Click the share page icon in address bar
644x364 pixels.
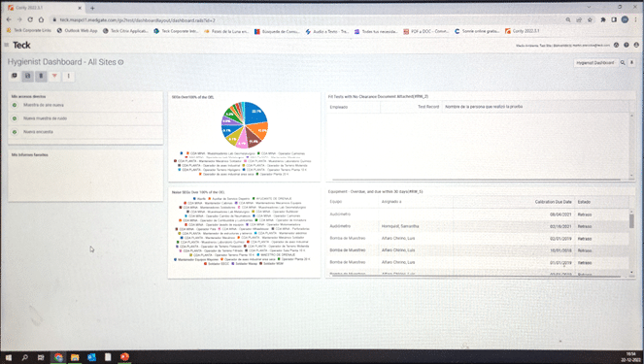pos(579,19)
